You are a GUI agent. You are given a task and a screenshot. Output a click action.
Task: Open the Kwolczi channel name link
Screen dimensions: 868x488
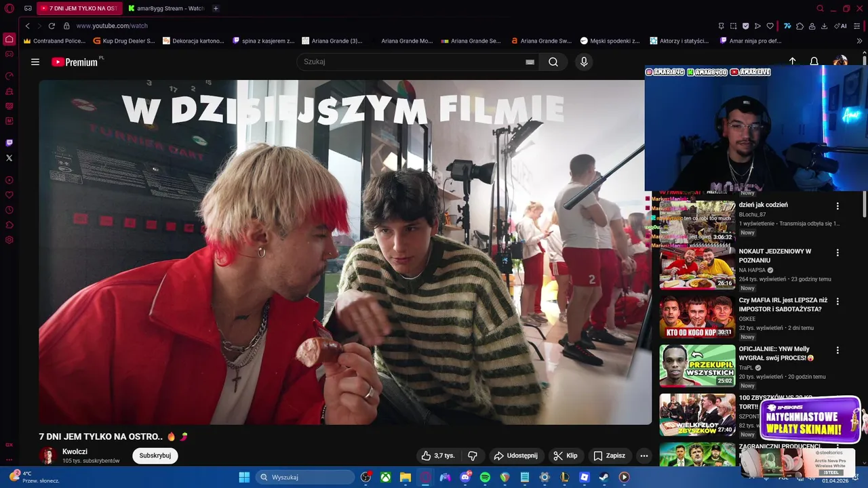[x=75, y=451]
